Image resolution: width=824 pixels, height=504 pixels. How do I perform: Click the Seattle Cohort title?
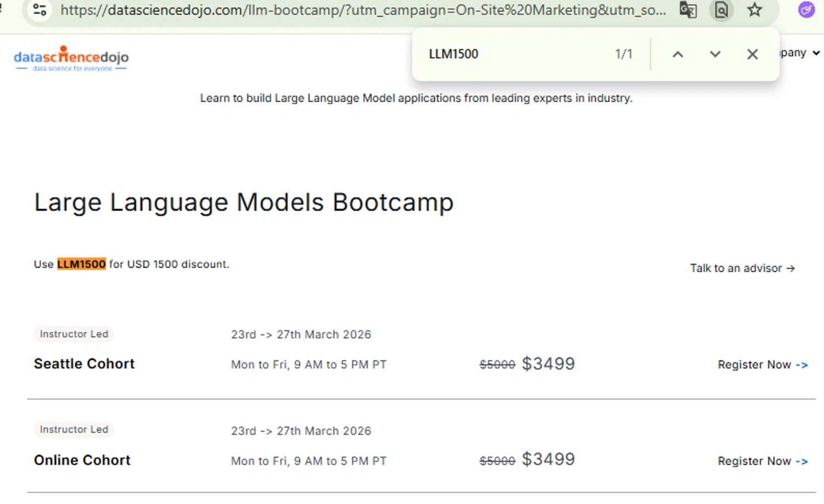pyautogui.click(x=84, y=363)
